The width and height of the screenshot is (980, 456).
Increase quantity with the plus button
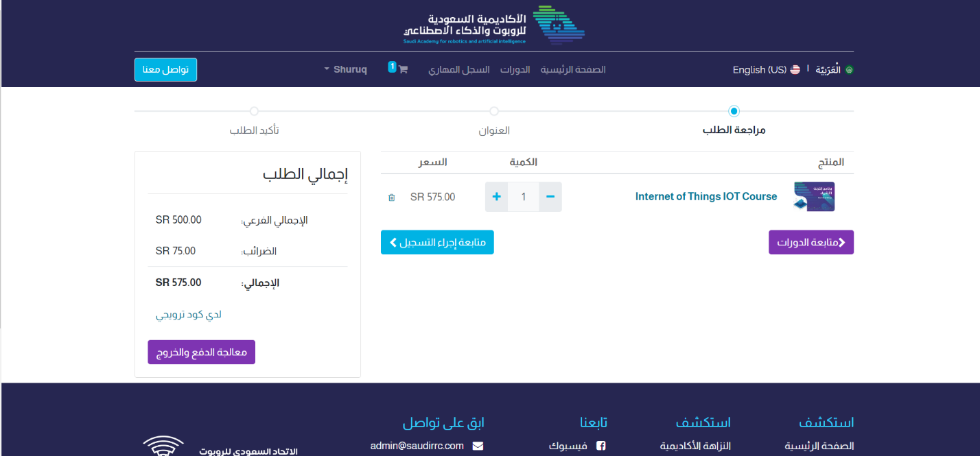(497, 197)
